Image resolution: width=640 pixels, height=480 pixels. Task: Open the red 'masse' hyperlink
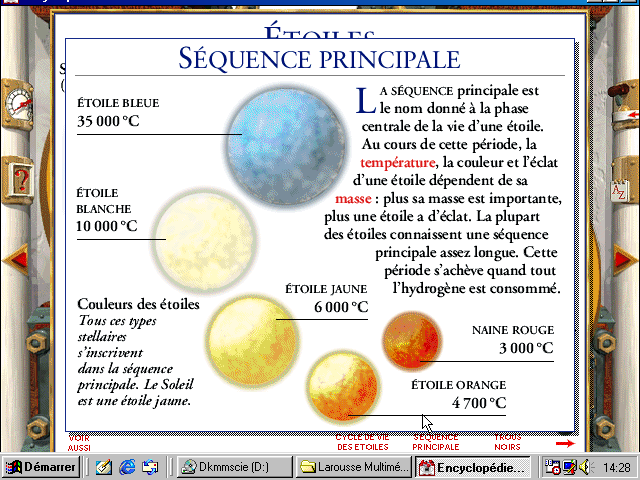coord(353,199)
